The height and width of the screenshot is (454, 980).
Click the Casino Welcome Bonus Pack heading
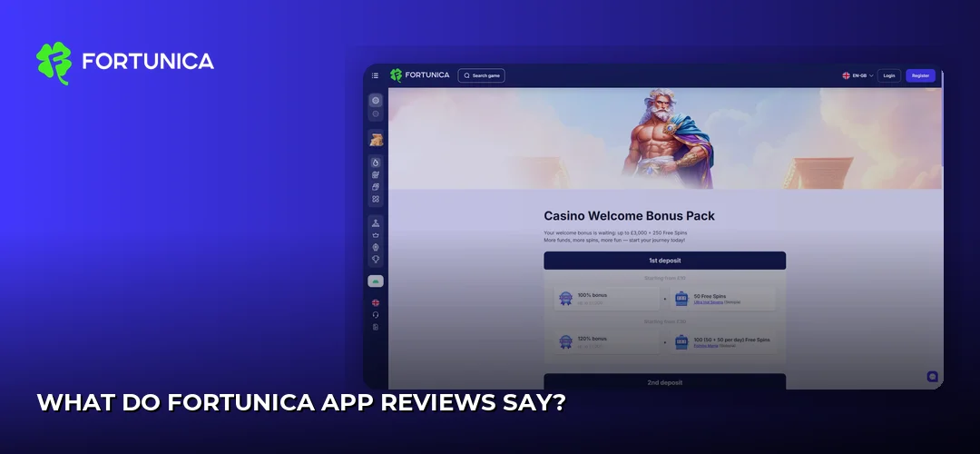coord(629,216)
